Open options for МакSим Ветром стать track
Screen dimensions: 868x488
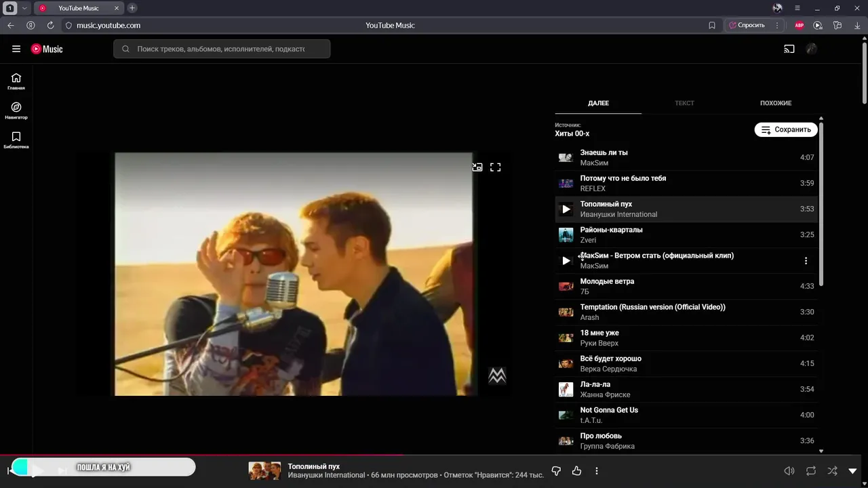click(x=806, y=260)
